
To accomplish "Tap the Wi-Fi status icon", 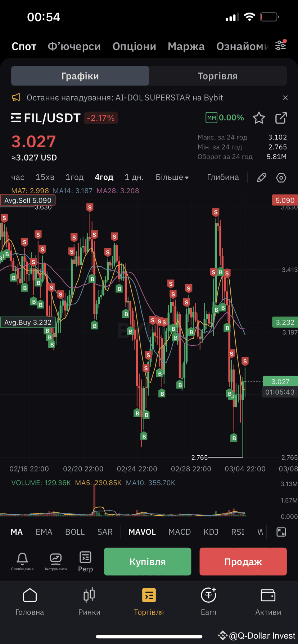I will point(249,17).
